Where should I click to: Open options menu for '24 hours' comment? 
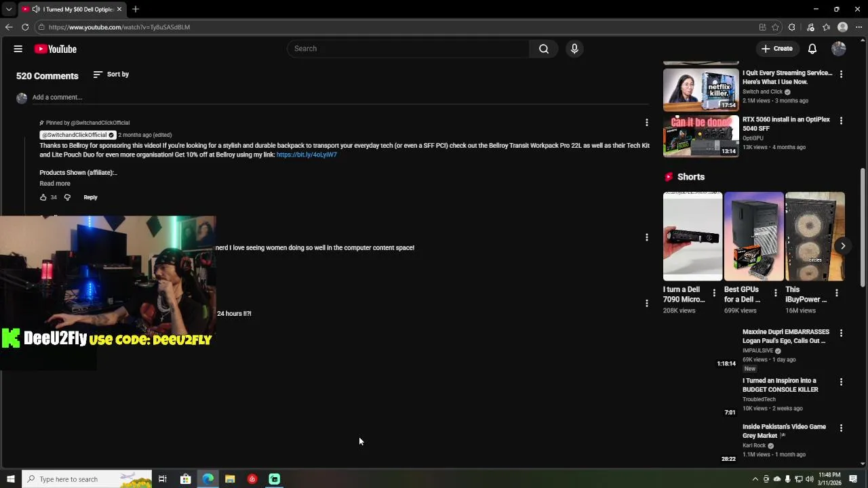[647, 303]
